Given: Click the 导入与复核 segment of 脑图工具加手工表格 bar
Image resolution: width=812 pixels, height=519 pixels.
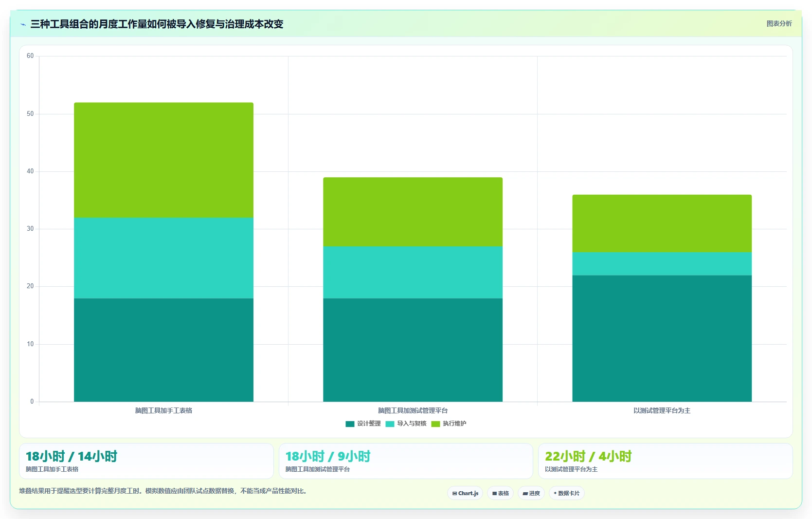Looking at the screenshot, I should click(x=163, y=258).
